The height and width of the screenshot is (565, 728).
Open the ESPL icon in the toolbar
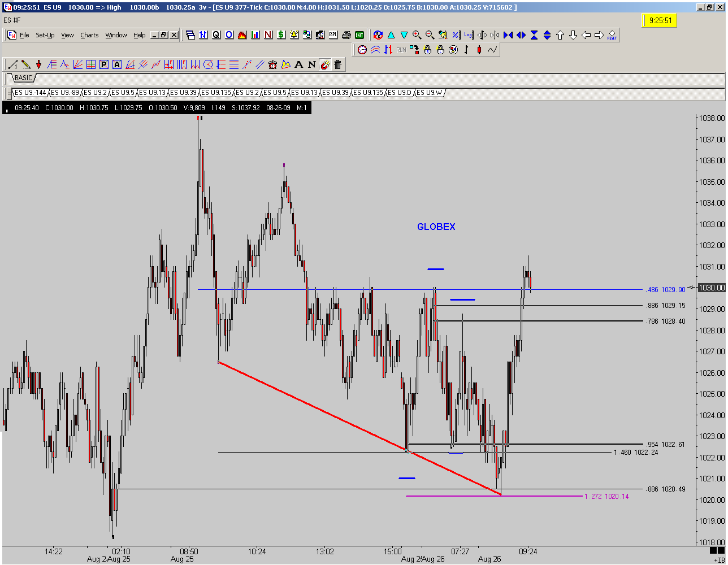tap(333, 35)
